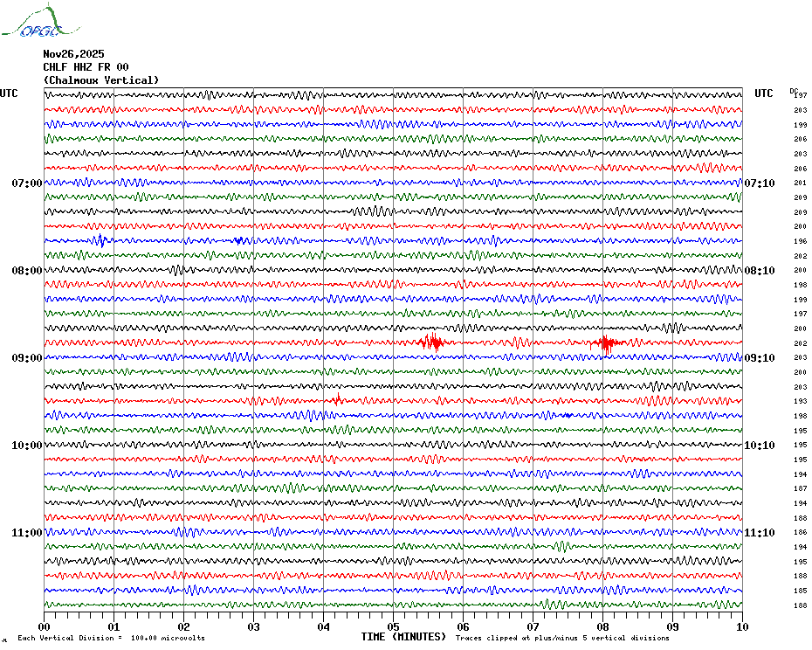Viewport: 812px width, 650px height.
Task: Click minute tick label 06
Action: click(463, 626)
